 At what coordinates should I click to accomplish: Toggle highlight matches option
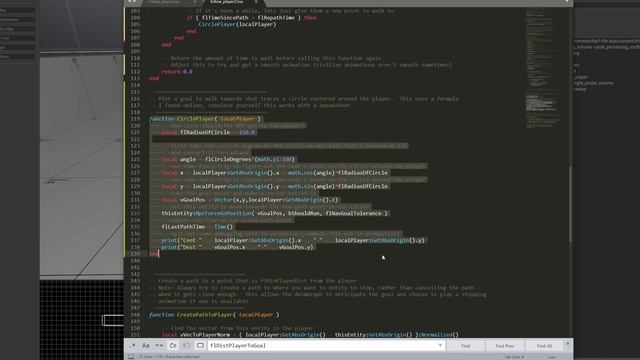pos(200,346)
